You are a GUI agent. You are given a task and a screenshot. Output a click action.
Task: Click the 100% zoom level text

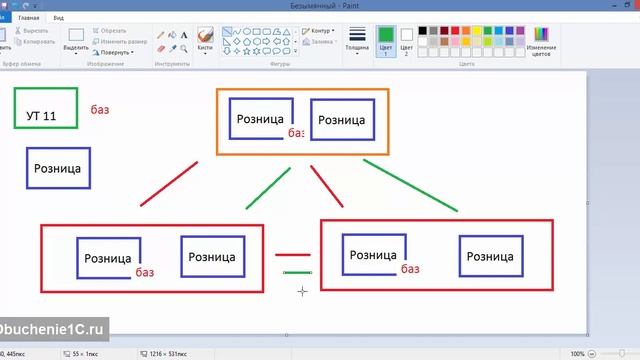point(577,354)
